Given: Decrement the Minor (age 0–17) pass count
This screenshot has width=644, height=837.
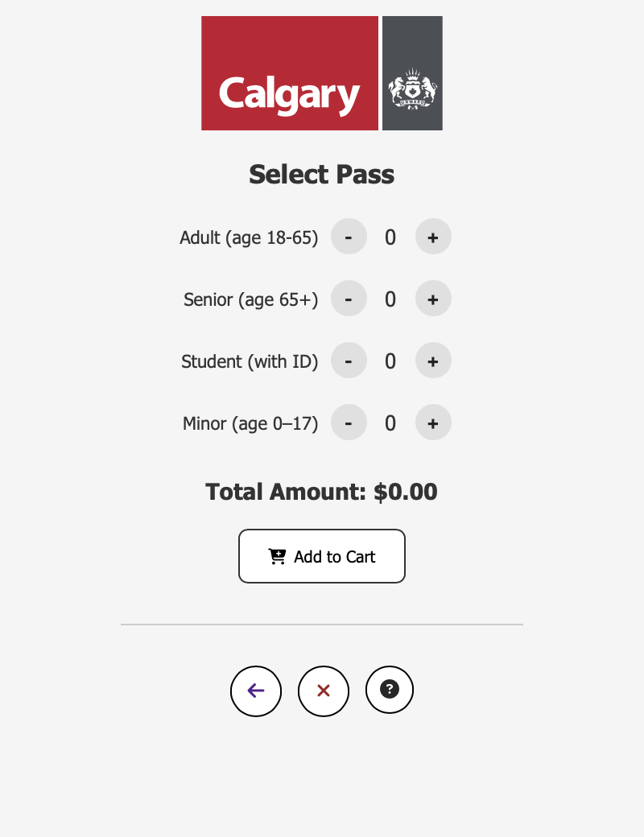Looking at the screenshot, I should pos(349,423).
